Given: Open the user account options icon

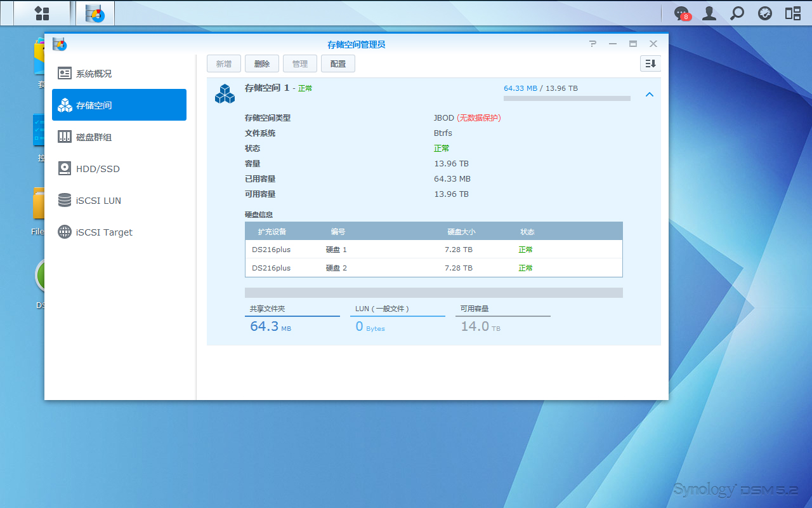Looking at the screenshot, I should (709, 13).
